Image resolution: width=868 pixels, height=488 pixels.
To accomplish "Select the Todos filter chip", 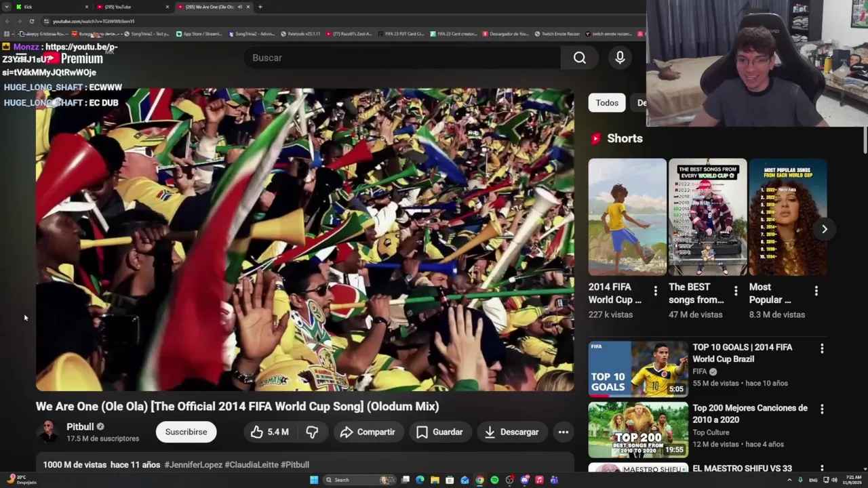I will point(607,103).
